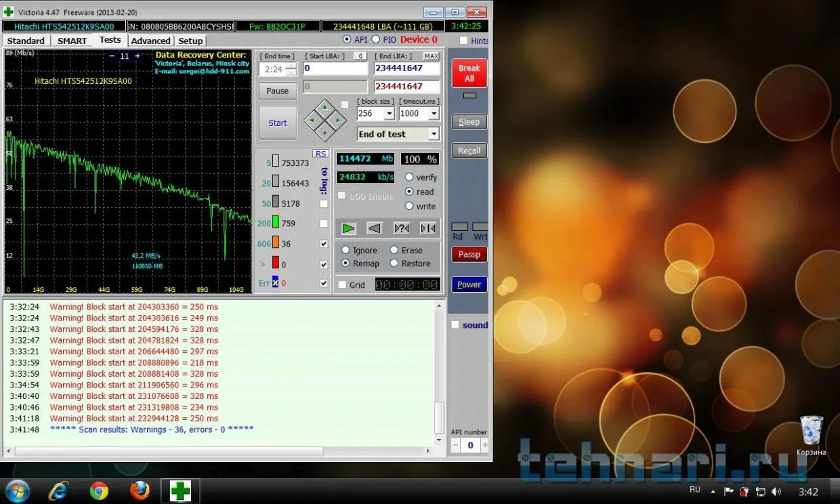Select the butterfly seek scan mode icon
Screen dimensions: 840x504
coord(428,228)
